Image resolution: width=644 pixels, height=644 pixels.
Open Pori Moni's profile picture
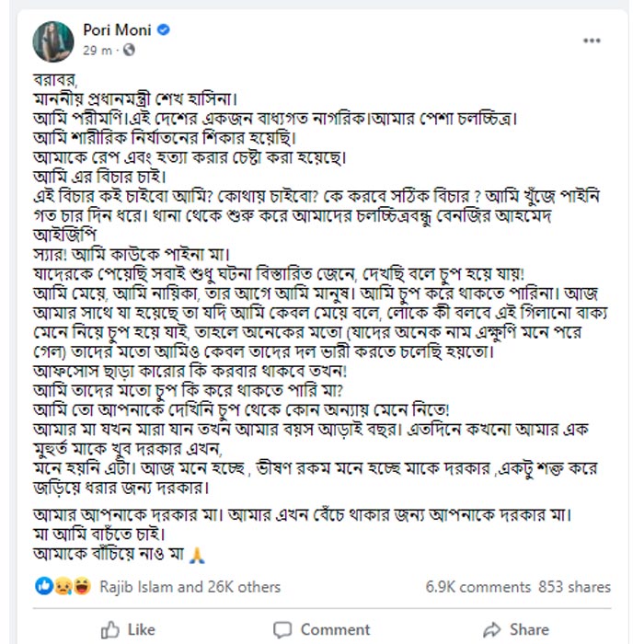click(x=53, y=39)
